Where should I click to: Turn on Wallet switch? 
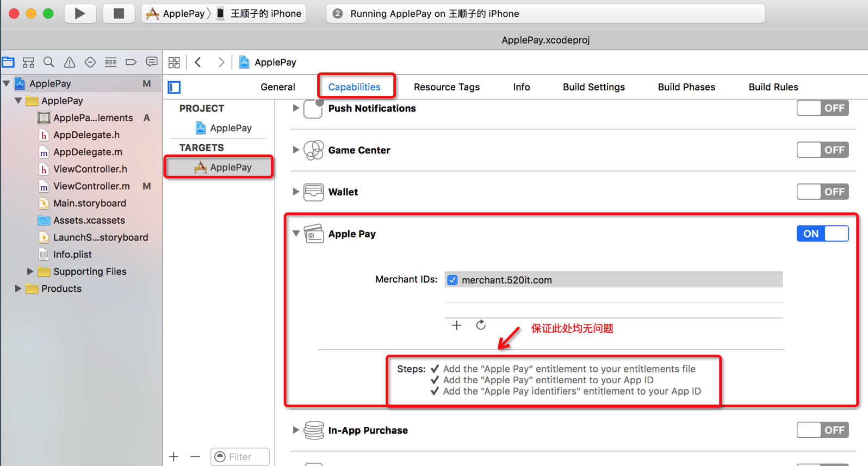click(x=822, y=192)
